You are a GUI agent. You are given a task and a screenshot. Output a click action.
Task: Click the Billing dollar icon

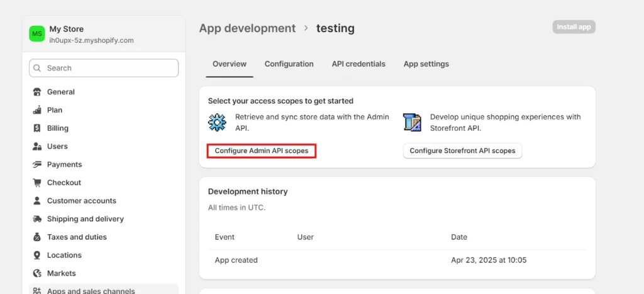(37, 128)
